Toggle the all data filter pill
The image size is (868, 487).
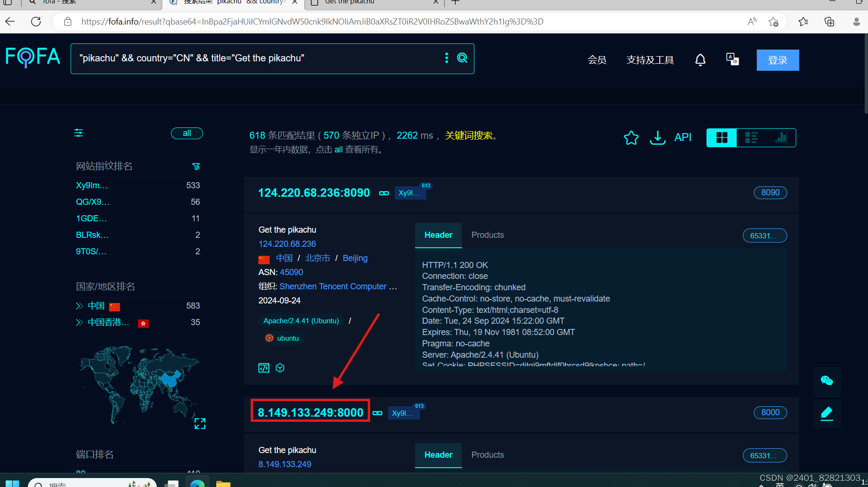point(187,134)
